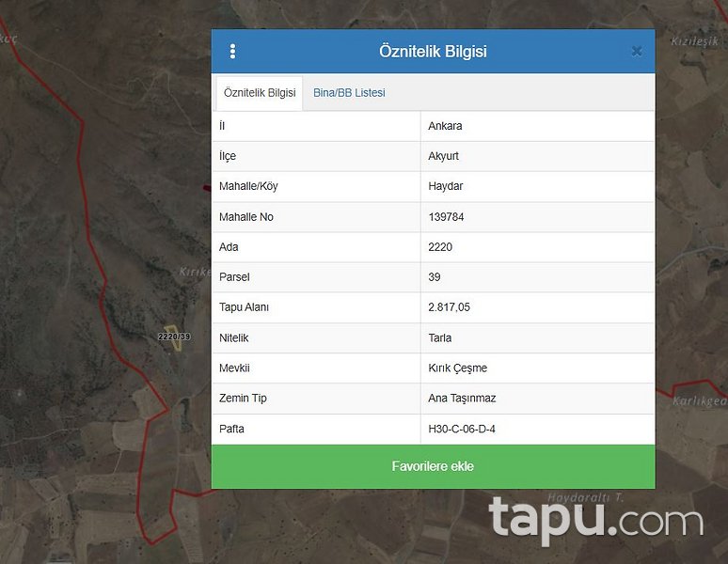Select Tapu Alanı value 2.817,05
Screen dimensions: 728x564
coord(450,307)
